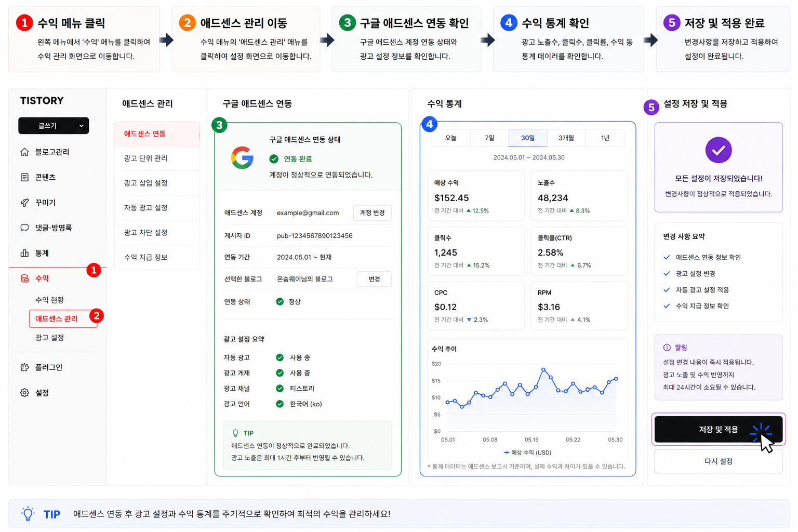Switch to the 3개월 period tab
This screenshot has height=532, width=798.
[x=566, y=138]
